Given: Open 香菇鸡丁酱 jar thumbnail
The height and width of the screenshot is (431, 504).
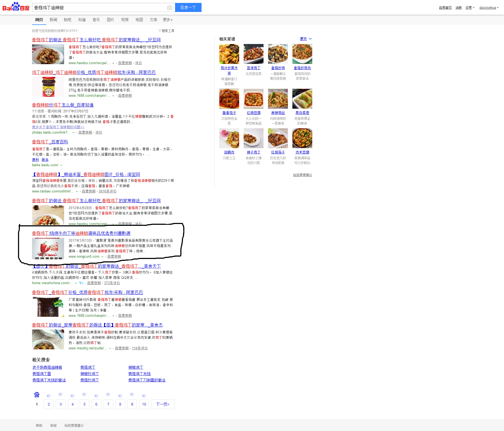Looking at the screenshot, I should 48,307.
